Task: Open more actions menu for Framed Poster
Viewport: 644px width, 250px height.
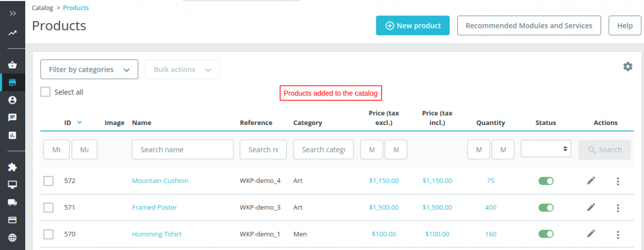Action: coord(618,208)
